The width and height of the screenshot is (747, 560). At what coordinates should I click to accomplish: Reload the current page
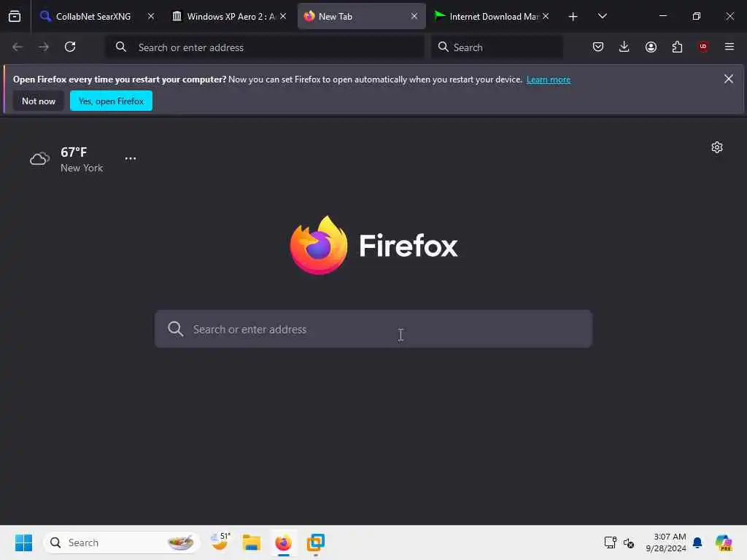pyautogui.click(x=70, y=47)
